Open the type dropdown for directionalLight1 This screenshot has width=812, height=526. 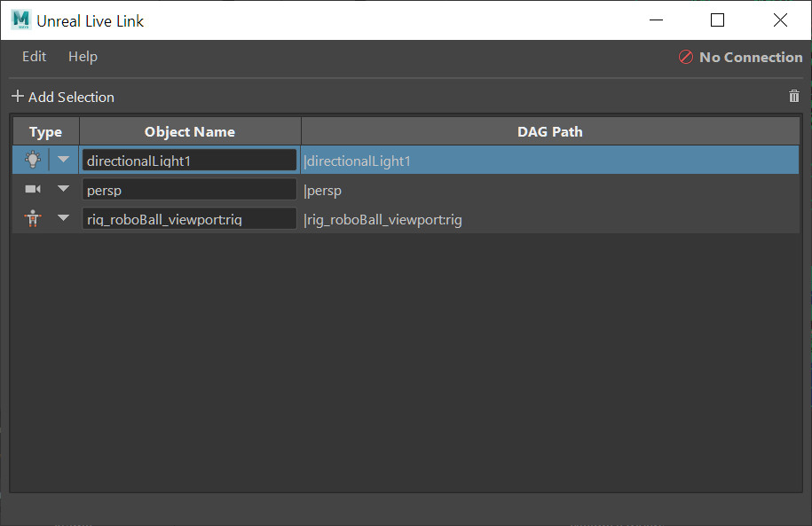click(63, 160)
